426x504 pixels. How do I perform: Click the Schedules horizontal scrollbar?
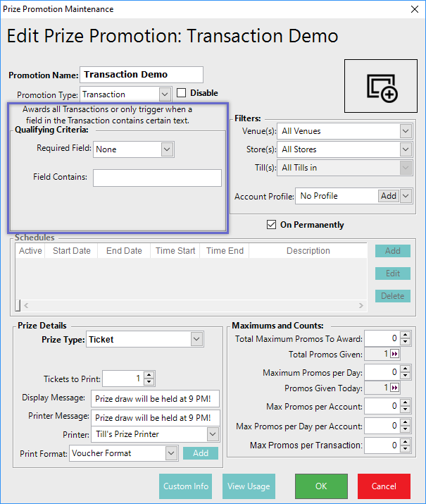(190, 306)
